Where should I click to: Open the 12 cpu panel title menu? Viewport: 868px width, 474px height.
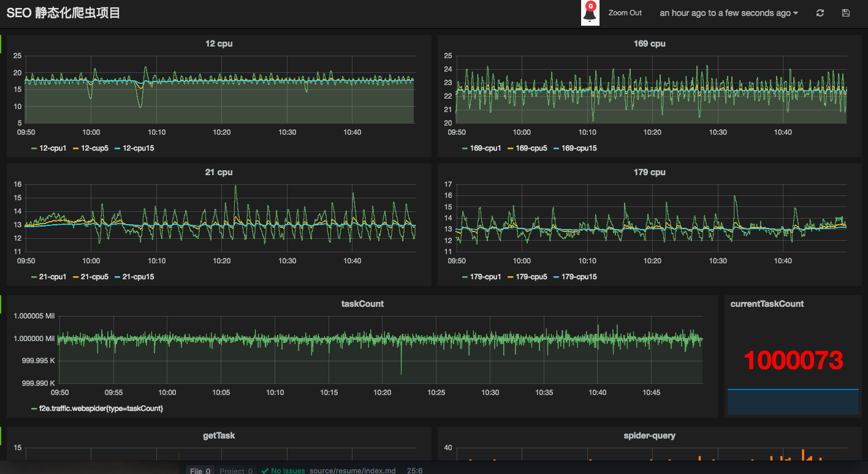tap(219, 43)
